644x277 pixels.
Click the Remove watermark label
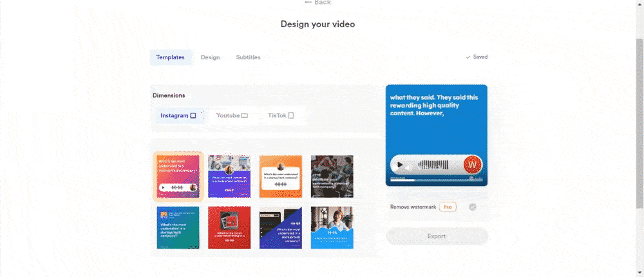(x=413, y=207)
